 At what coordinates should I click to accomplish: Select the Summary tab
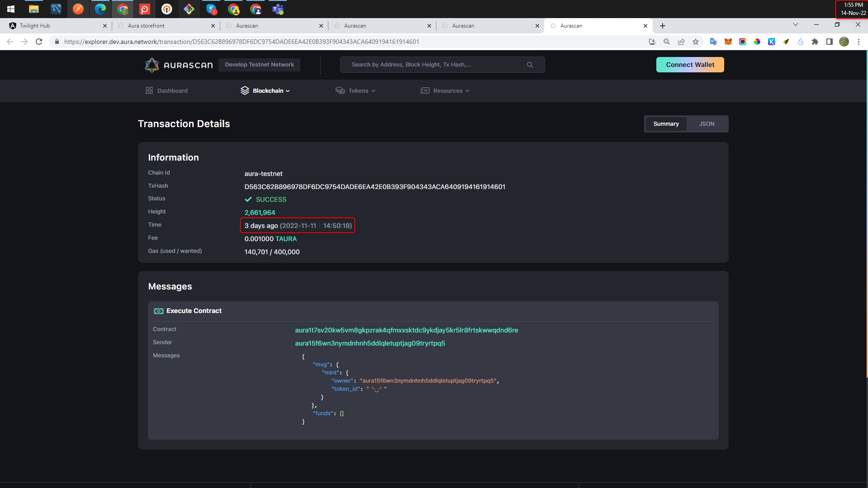[666, 123]
